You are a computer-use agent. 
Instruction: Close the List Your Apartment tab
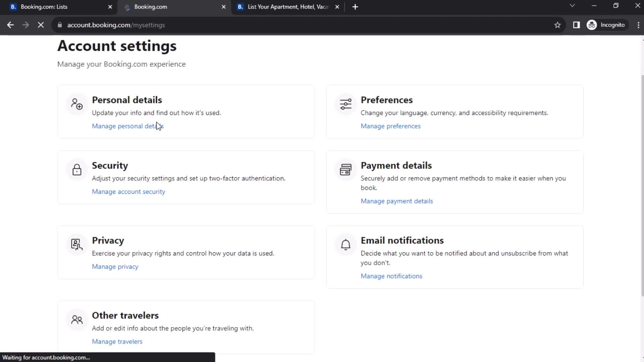click(337, 7)
